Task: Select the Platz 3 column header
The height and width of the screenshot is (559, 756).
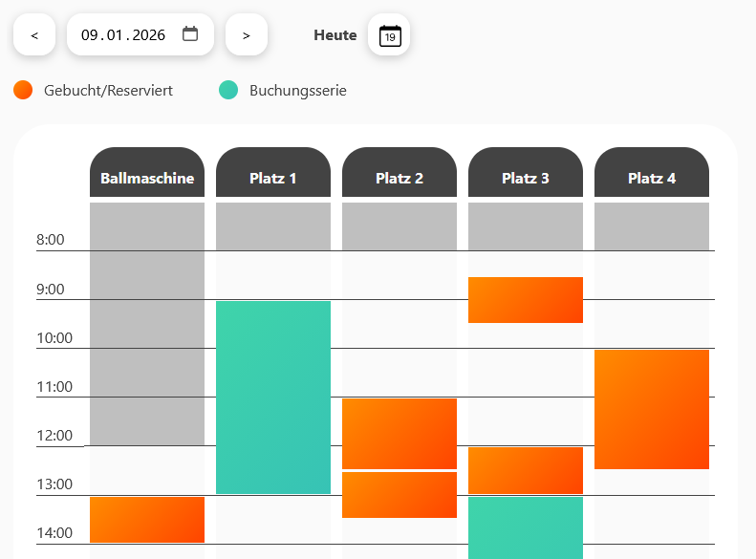Action: point(526,177)
